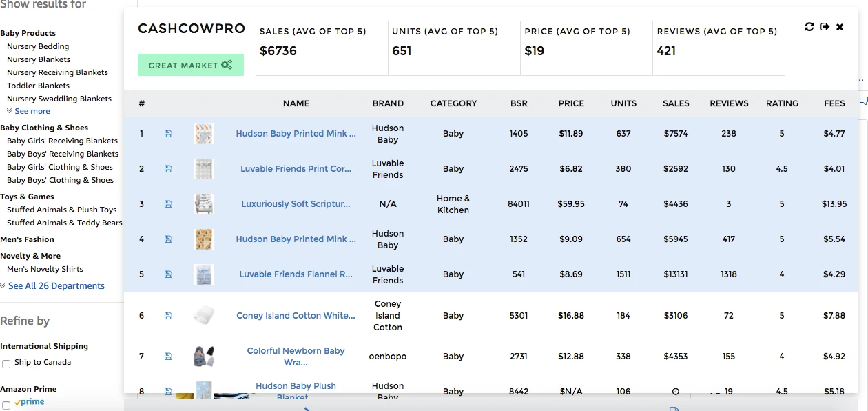Open Baby Girls' Receiving Blankets
868x411 pixels.
pyautogui.click(x=63, y=141)
